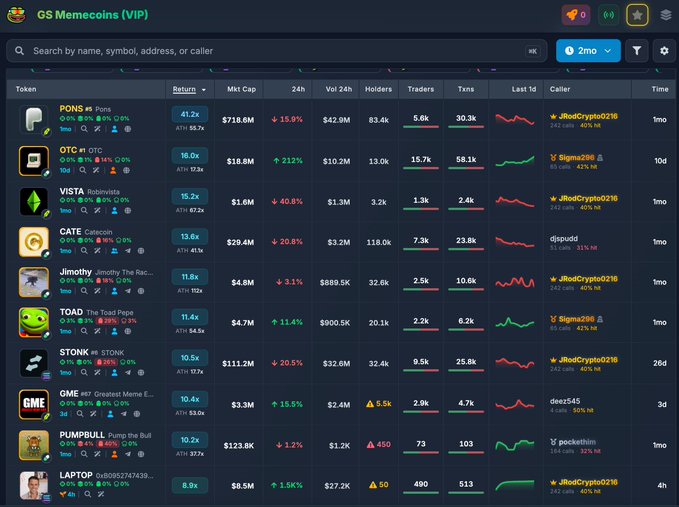Screen dimensions: 679x507
Task: Click the PUMPBULL holders warning 450
Action: tap(378, 444)
